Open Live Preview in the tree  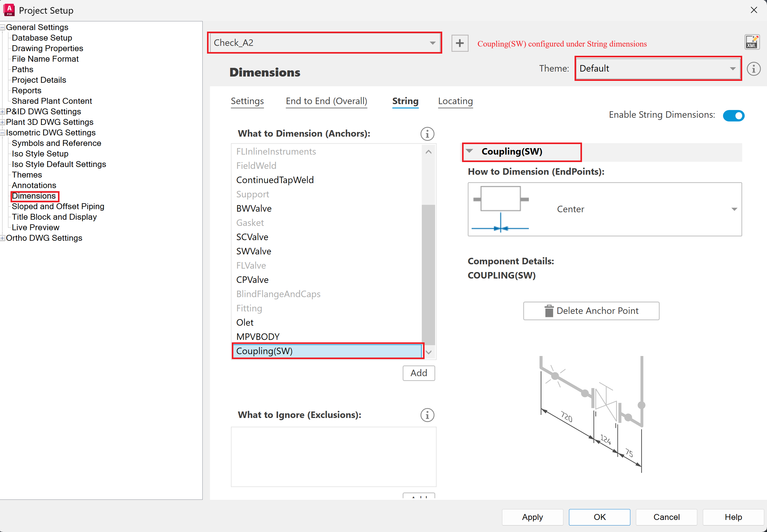tap(35, 227)
